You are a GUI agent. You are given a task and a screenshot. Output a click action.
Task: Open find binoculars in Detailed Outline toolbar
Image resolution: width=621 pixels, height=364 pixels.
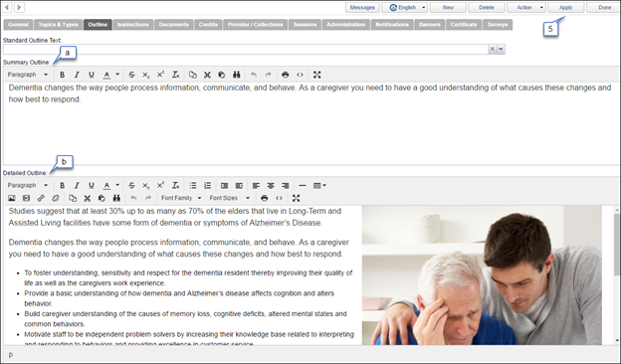[116, 198]
